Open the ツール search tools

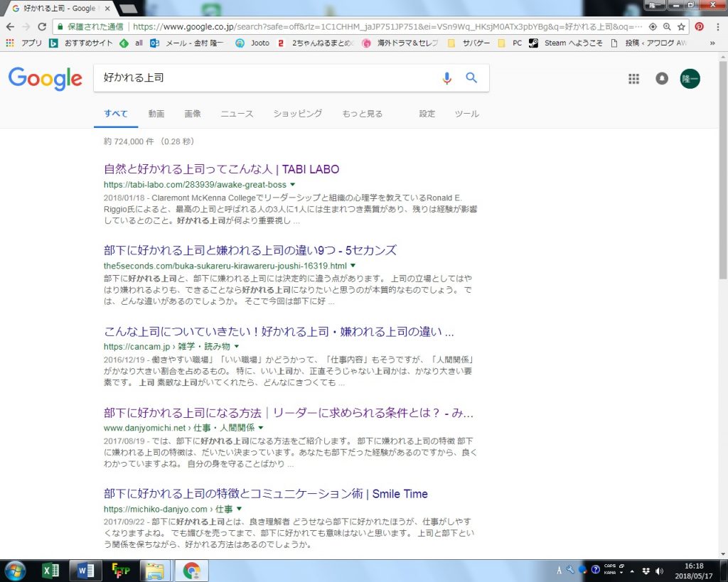(466, 114)
